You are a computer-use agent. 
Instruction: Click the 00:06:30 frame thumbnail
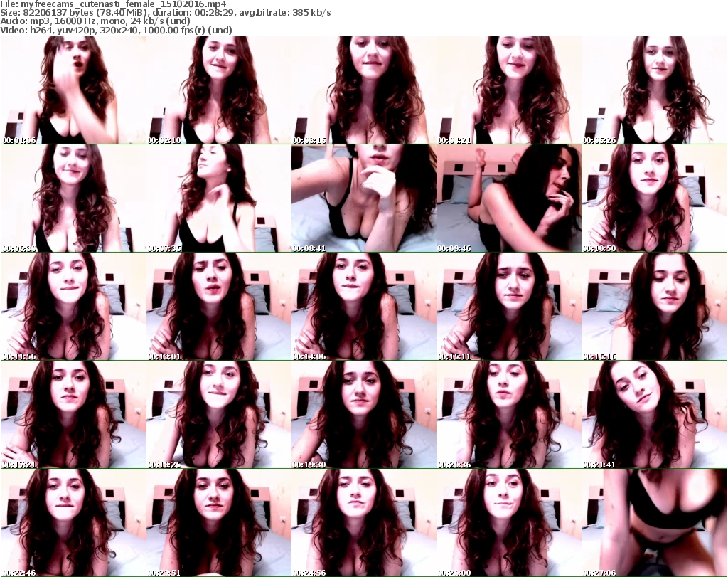[73, 198]
